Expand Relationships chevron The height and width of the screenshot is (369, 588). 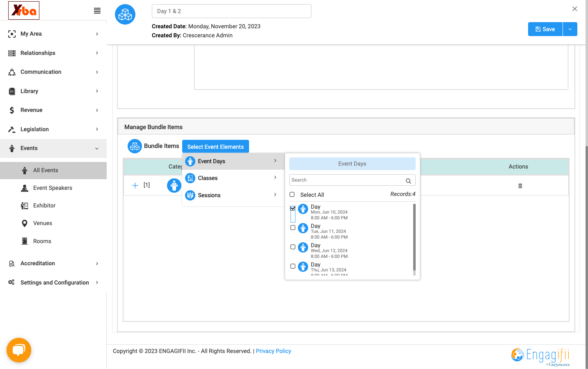click(97, 53)
